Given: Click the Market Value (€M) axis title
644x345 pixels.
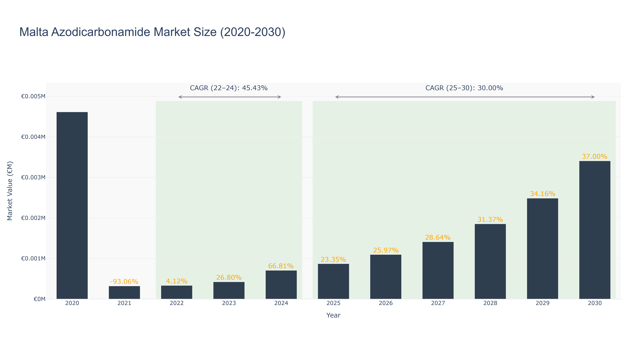Looking at the screenshot, I should click(10, 191).
